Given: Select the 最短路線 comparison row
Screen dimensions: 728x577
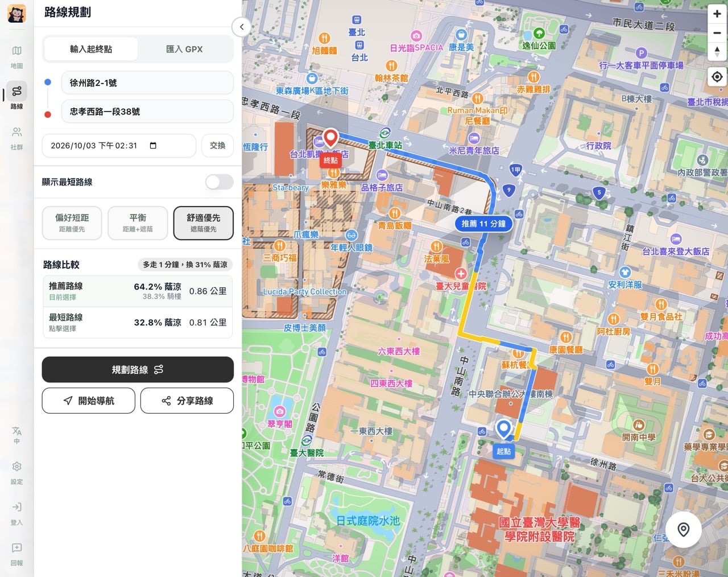Looking at the screenshot, I should (138, 323).
